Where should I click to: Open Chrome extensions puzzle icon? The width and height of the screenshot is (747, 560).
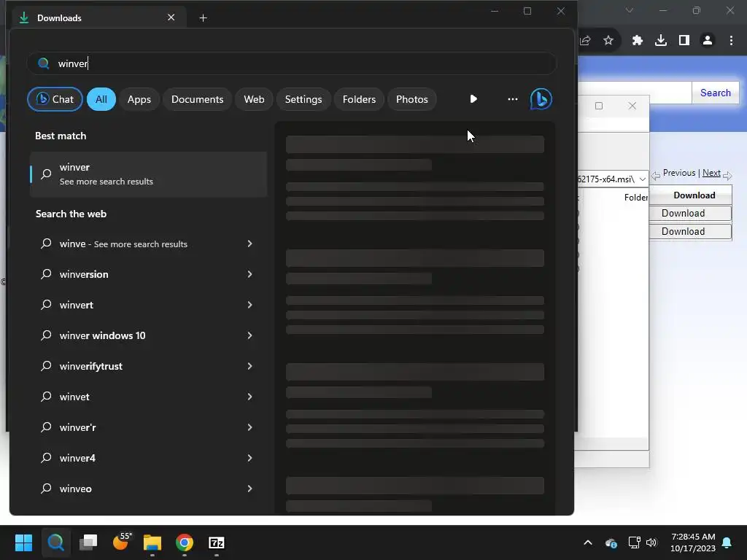[x=638, y=41]
